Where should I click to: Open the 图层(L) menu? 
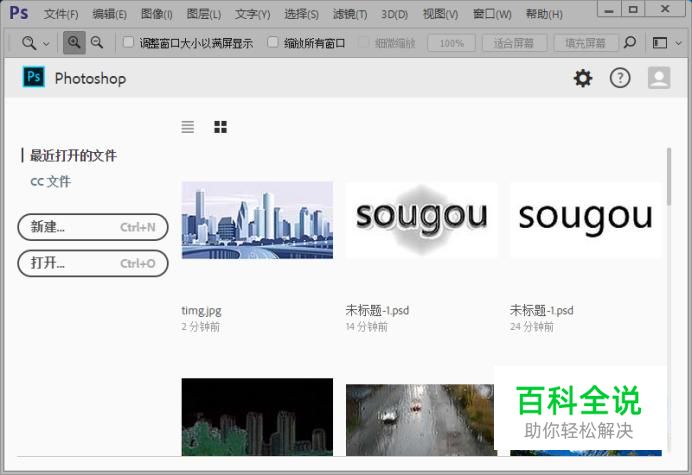pos(203,14)
